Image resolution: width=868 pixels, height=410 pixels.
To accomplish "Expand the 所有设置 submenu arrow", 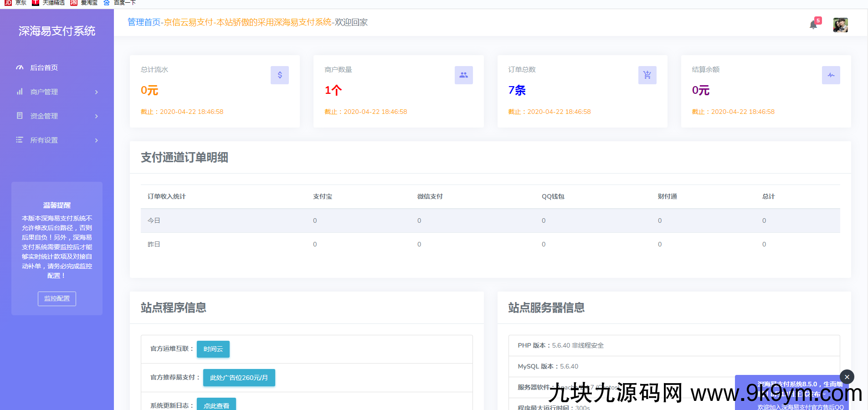I will 96,140.
